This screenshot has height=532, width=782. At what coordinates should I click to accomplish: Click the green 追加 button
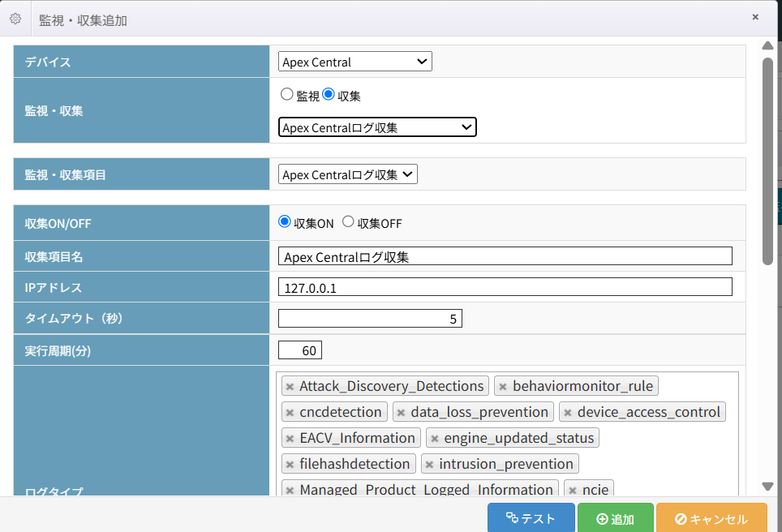click(616, 517)
